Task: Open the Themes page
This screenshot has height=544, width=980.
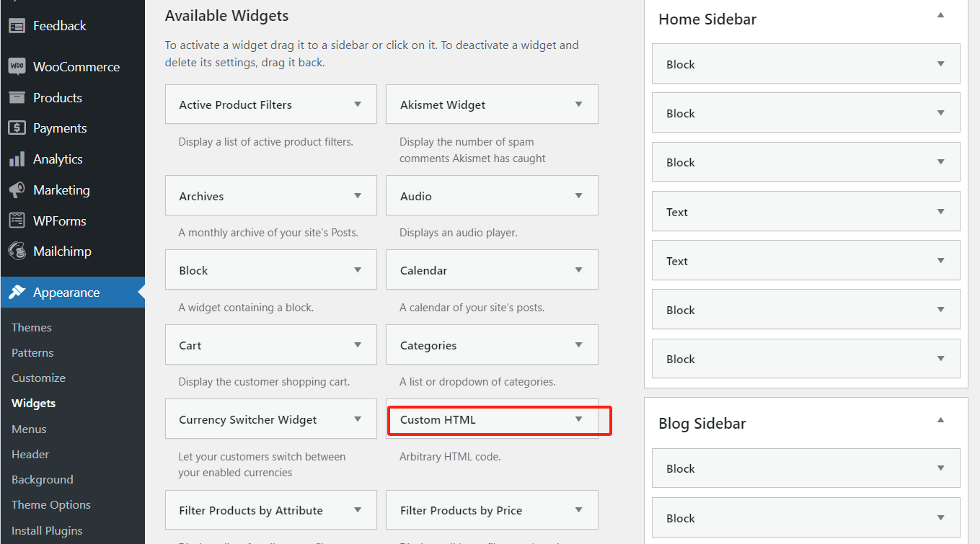Action: click(x=31, y=327)
